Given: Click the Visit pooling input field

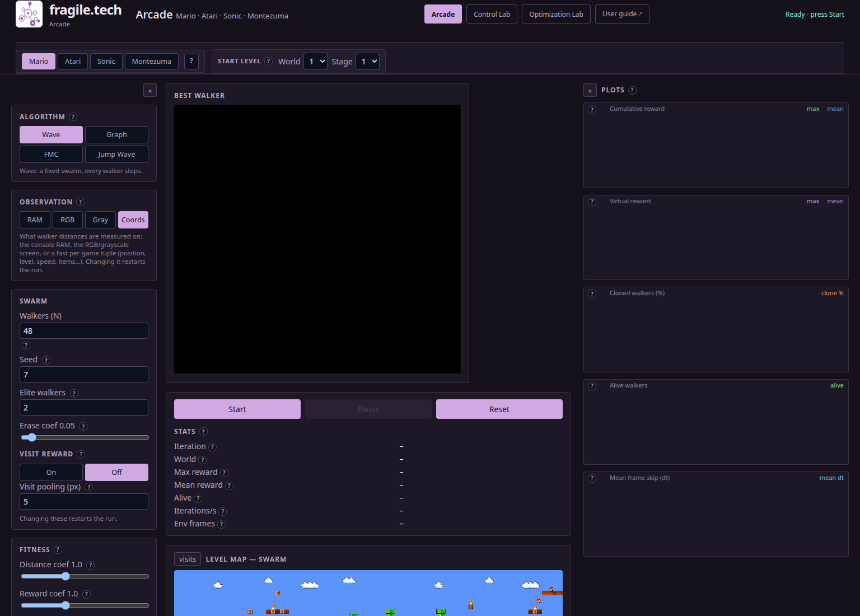Looking at the screenshot, I should (84, 502).
